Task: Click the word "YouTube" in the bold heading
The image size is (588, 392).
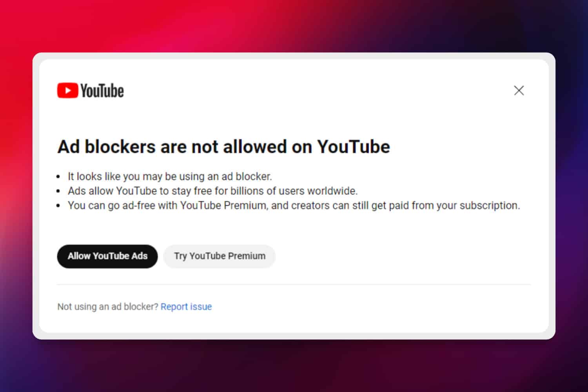Action: pos(354,147)
